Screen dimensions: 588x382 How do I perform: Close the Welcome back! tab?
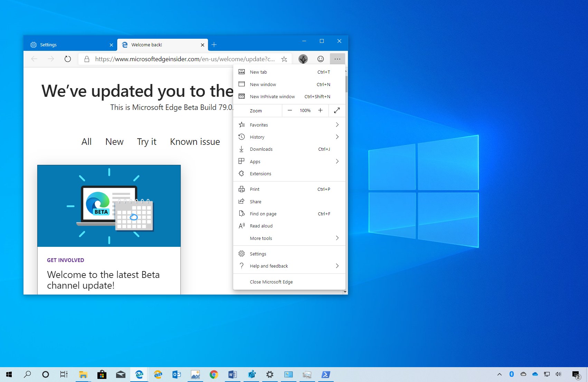(202, 45)
